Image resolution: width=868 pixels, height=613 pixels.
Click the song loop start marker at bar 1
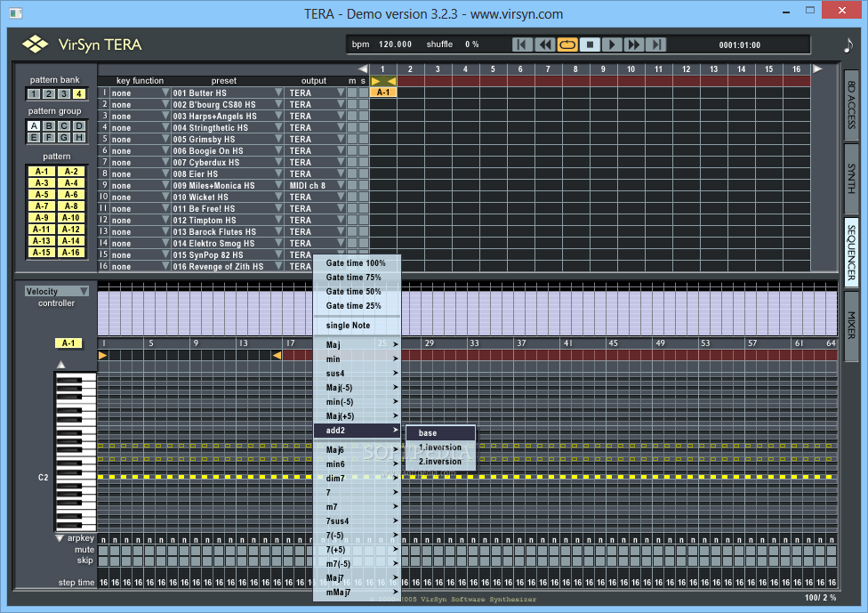[376, 81]
